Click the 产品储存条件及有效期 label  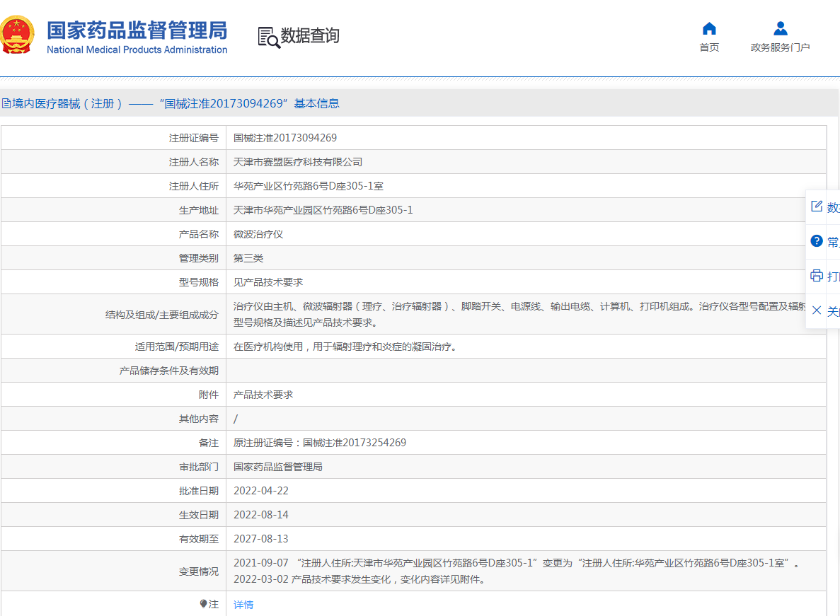(x=168, y=371)
